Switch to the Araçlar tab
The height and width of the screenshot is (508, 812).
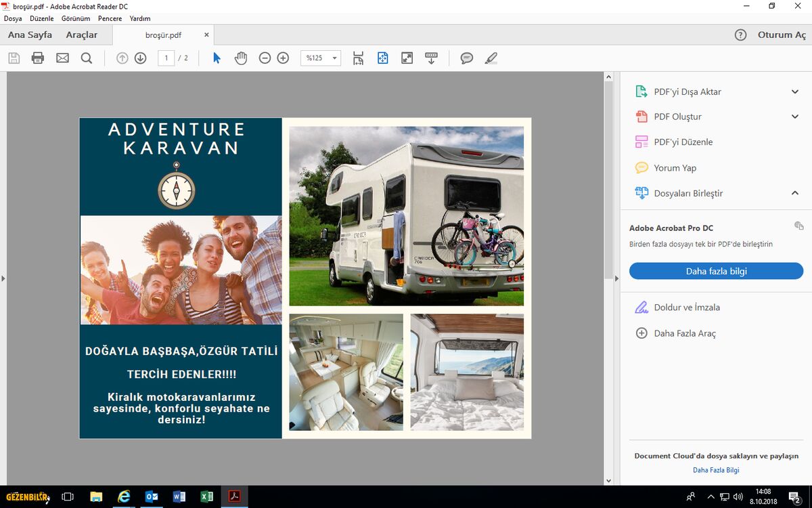pos(81,35)
